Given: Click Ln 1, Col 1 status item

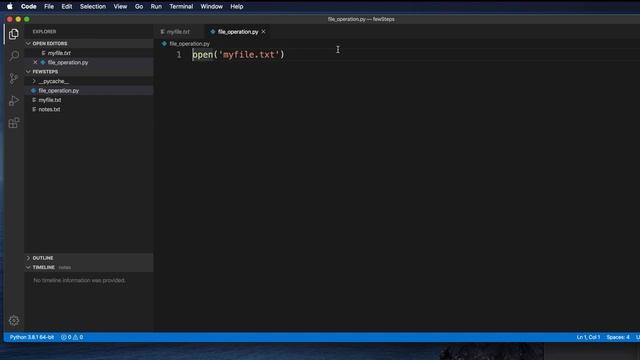Looking at the screenshot, I should tap(588, 337).
